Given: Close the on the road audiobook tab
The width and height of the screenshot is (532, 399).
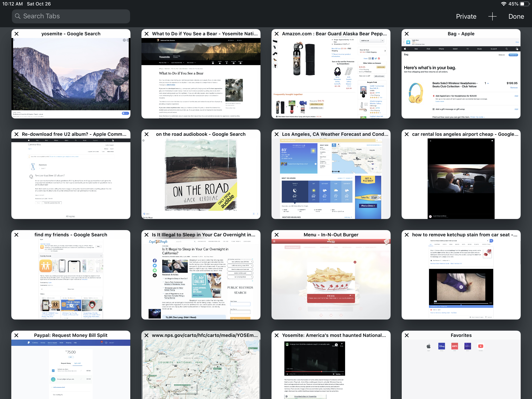Looking at the screenshot, I should (x=146, y=134).
